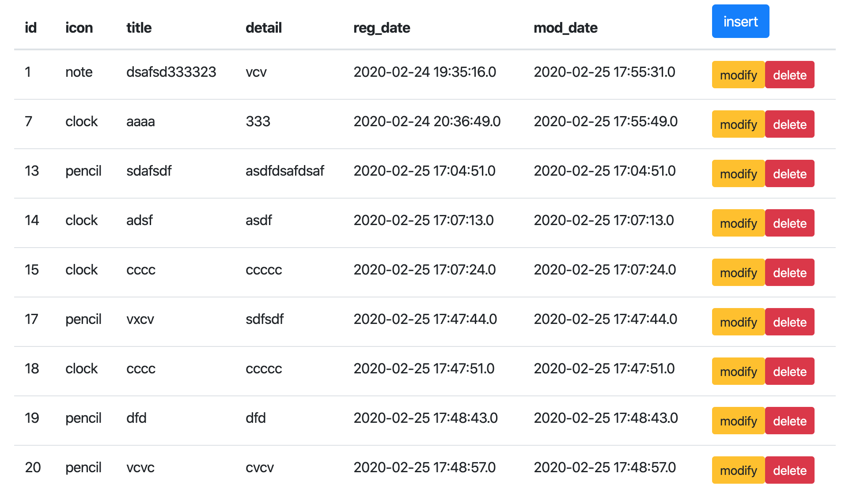Delete the row with id 13

pos(789,174)
